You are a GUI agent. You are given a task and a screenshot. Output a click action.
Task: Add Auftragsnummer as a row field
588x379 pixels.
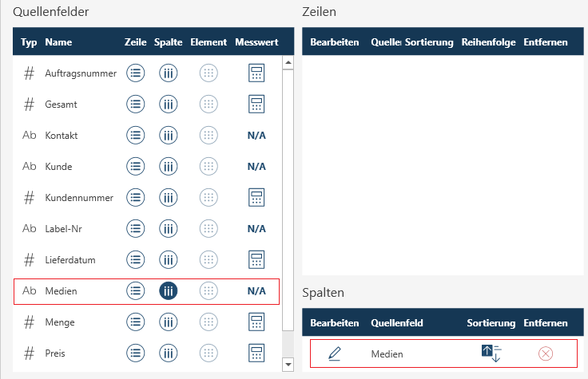click(x=136, y=73)
